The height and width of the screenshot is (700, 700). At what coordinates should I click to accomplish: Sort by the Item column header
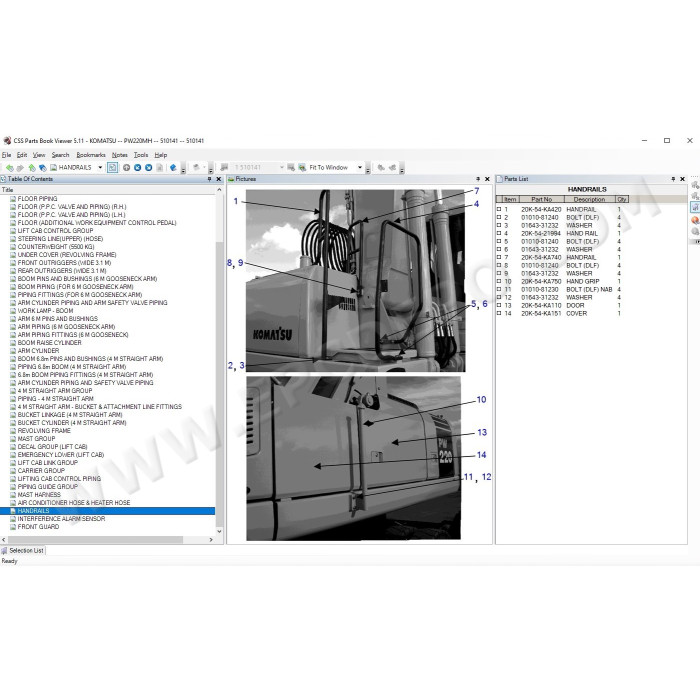tap(510, 199)
